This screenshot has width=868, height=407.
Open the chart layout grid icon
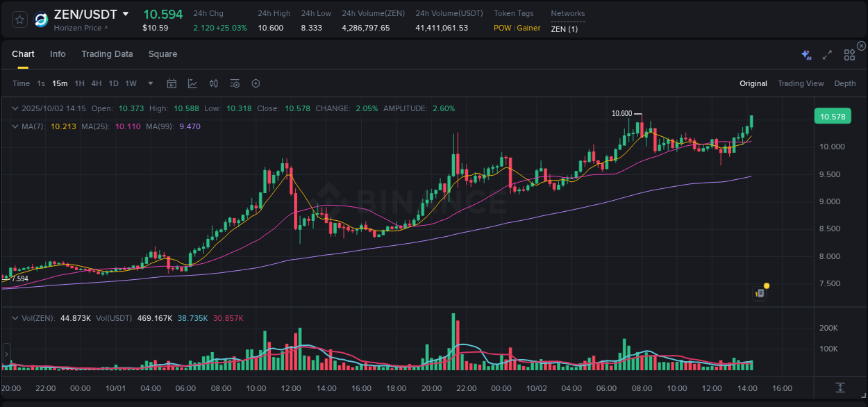(849, 53)
